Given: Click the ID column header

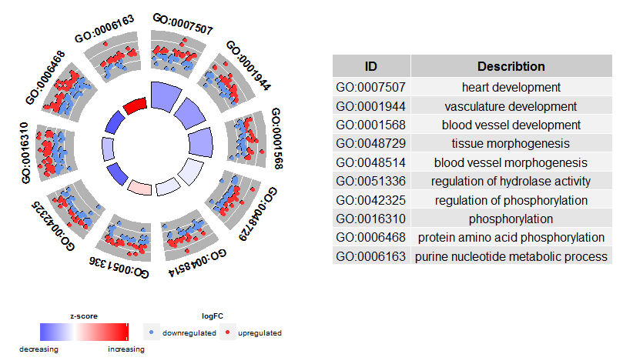Looking at the screenshot, I should coord(371,66).
